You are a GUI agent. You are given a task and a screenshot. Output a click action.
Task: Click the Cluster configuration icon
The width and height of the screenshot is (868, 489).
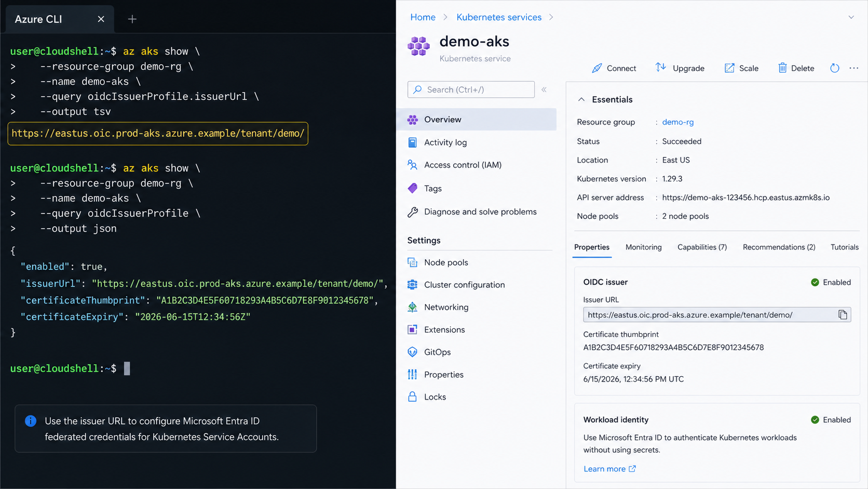click(413, 285)
